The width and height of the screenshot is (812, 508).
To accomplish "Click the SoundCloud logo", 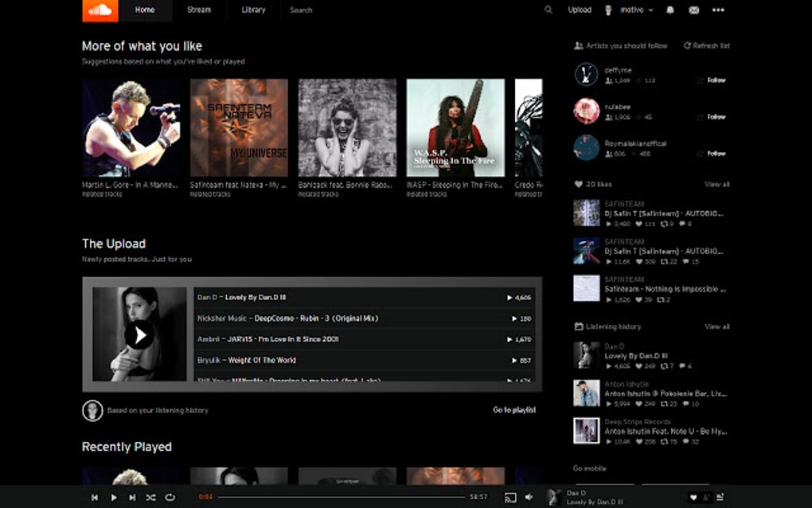I will [x=98, y=10].
